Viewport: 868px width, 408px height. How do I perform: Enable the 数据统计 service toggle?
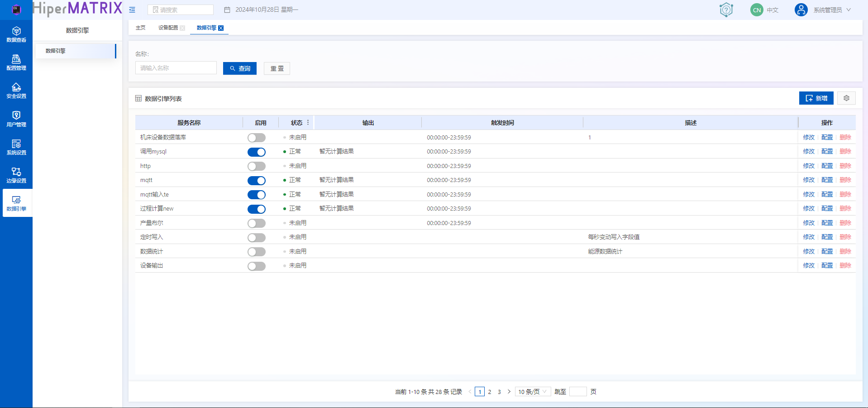[x=257, y=252]
